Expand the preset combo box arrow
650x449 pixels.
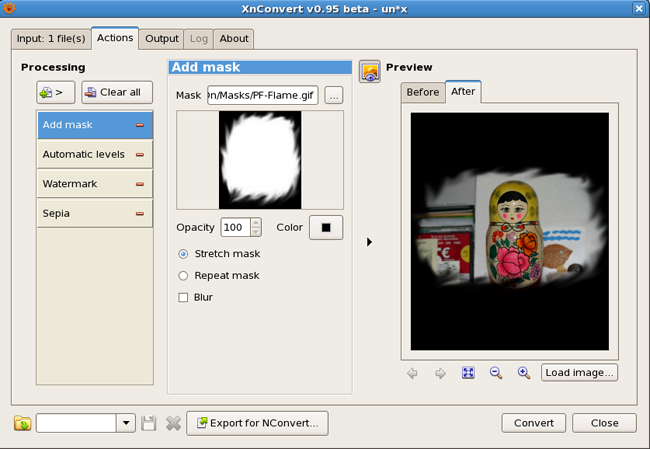127,424
